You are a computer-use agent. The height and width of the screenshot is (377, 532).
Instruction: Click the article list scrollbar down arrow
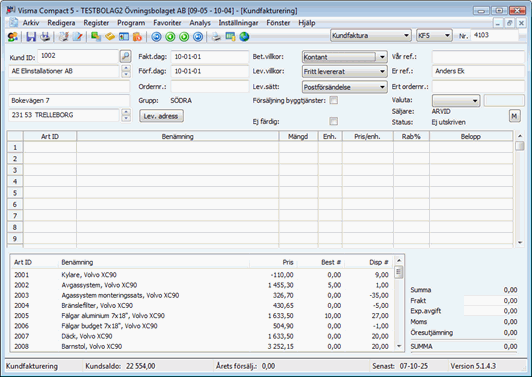(x=399, y=346)
